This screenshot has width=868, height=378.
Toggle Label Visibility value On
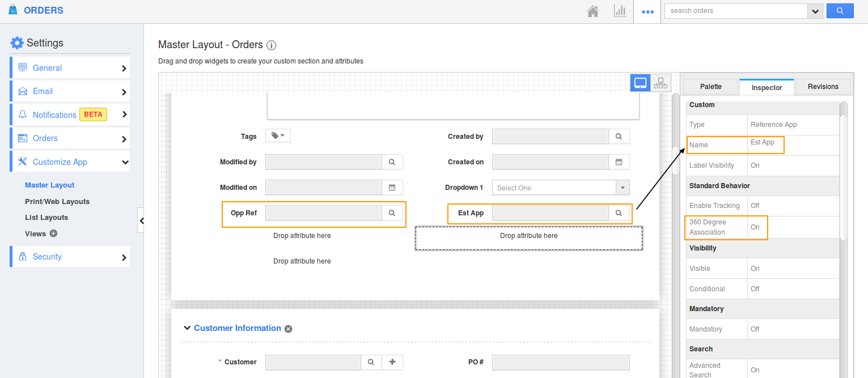pos(755,165)
